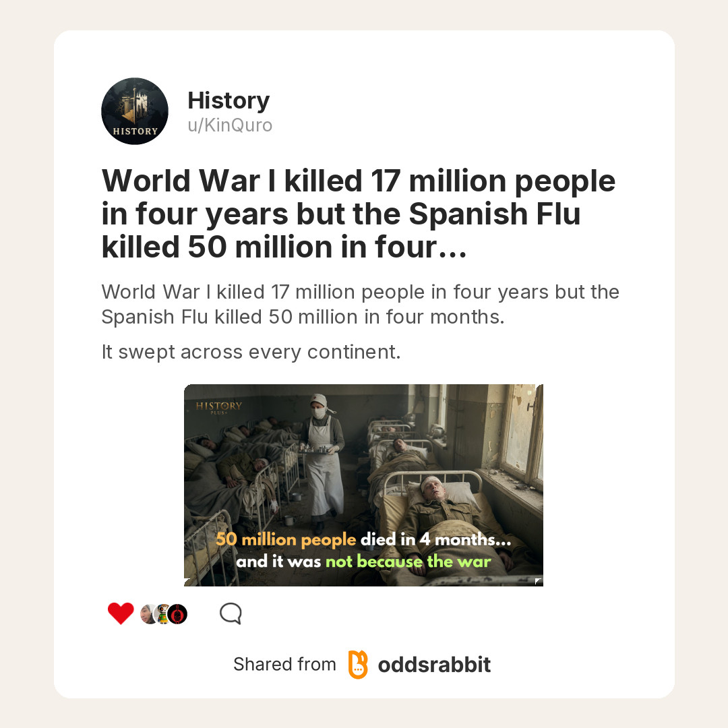Click the first liker's photo avatar
The height and width of the screenshot is (728, 728).
click(148, 614)
